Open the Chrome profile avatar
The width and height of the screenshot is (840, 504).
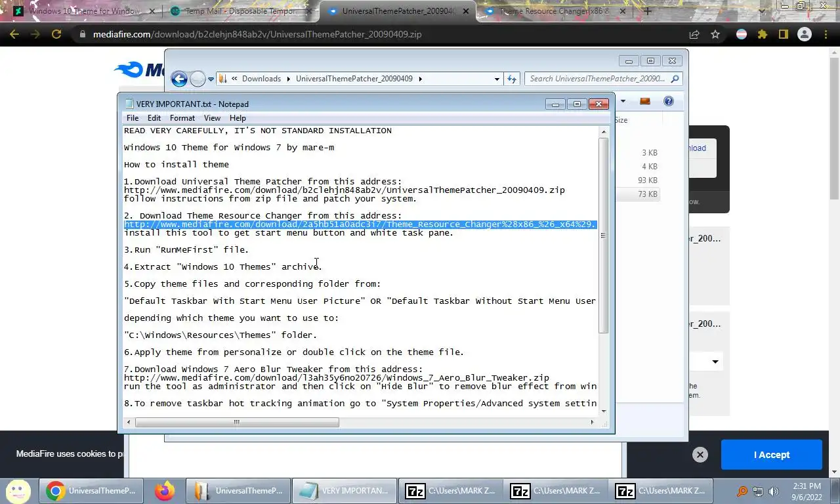(x=804, y=35)
